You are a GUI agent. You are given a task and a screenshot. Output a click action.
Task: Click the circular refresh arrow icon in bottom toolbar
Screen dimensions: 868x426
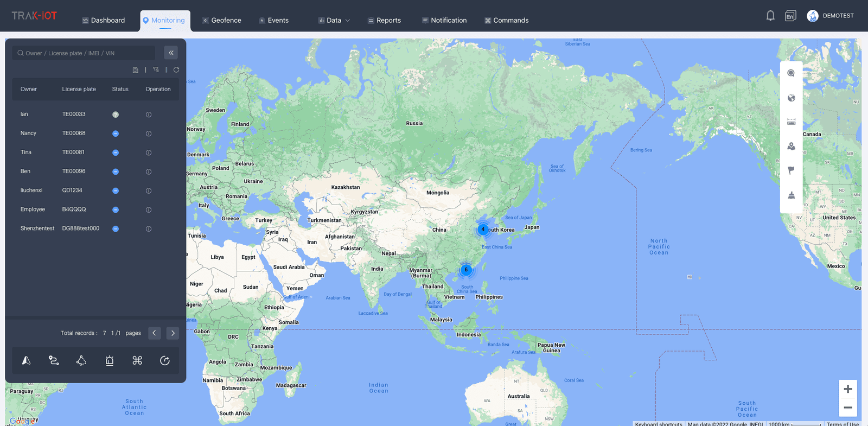[x=165, y=360]
